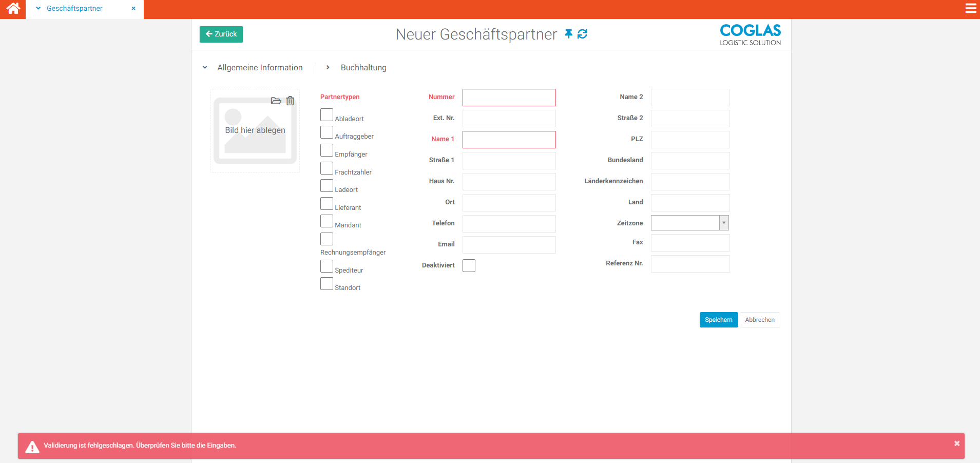The image size is (980, 463).
Task: Expand the Buchhaltung section
Action: pyautogui.click(x=328, y=68)
